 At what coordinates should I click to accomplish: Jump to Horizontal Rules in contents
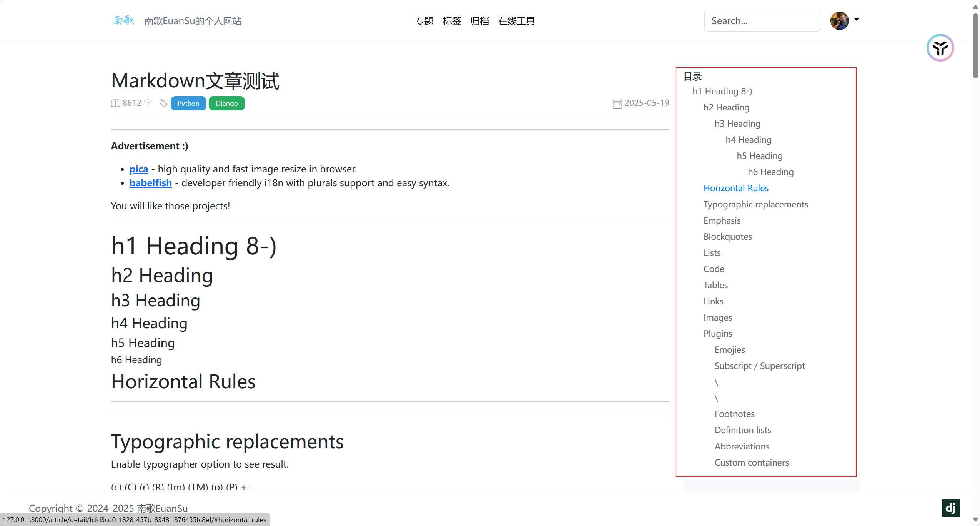tap(736, 188)
